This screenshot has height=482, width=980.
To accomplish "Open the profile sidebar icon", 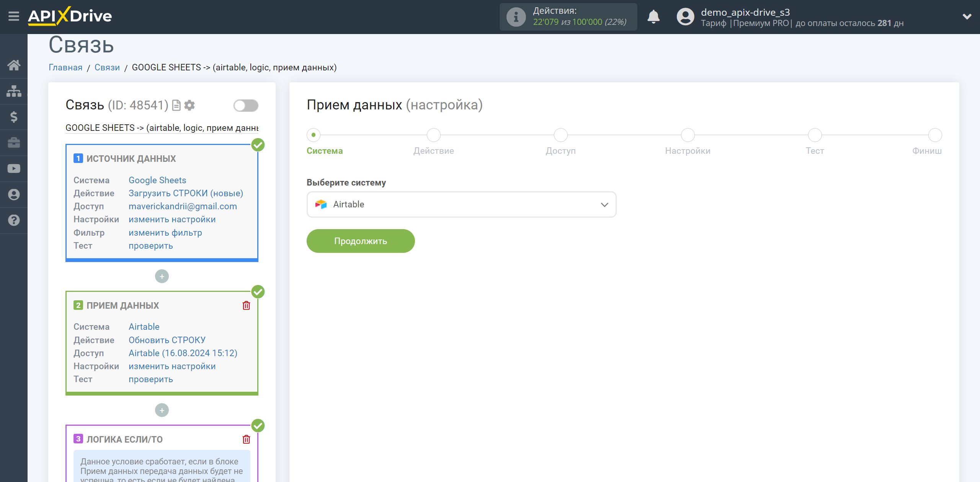I will [14, 195].
